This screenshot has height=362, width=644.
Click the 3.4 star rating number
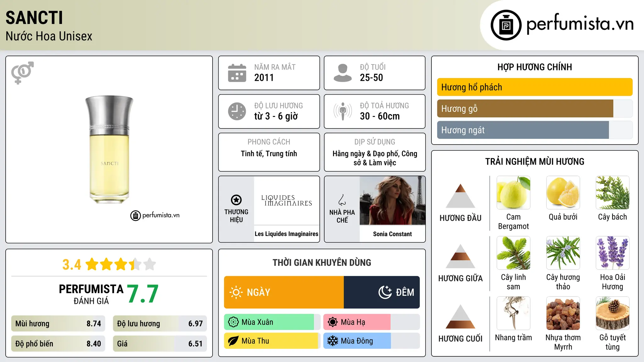click(x=72, y=265)
